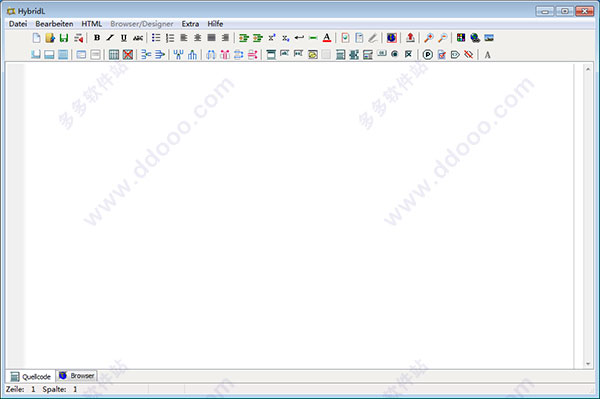Screen dimensions: 600x399
Task: Zoom in with the magnifier plus icon
Action: click(x=429, y=38)
